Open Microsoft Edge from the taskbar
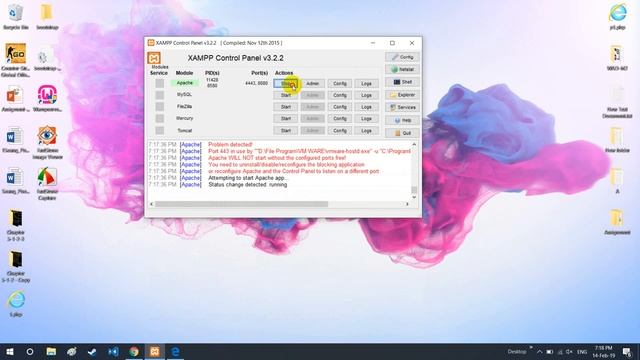The image size is (640, 360). pos(176,351)
